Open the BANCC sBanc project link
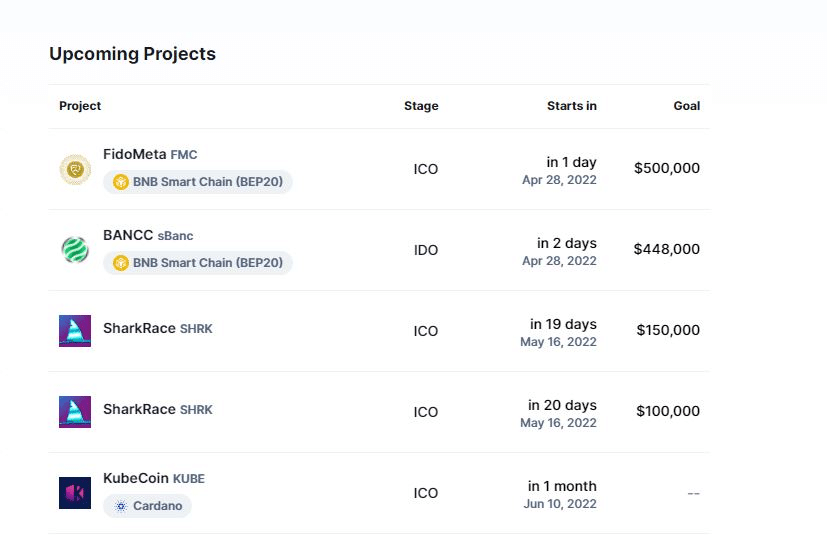This screenshot has width=827, height=535. coord(148,235)
